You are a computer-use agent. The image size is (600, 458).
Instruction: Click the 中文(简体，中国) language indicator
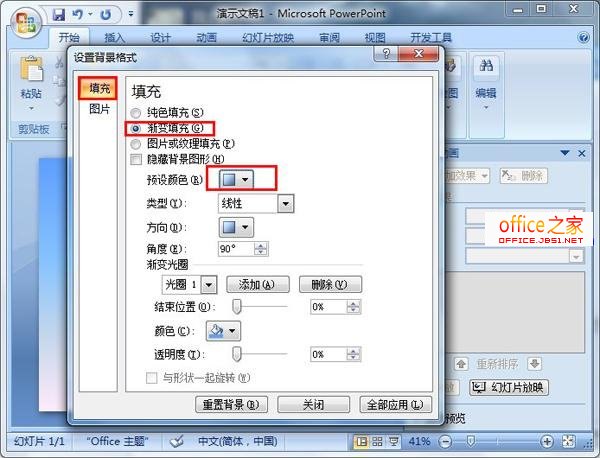238,442
